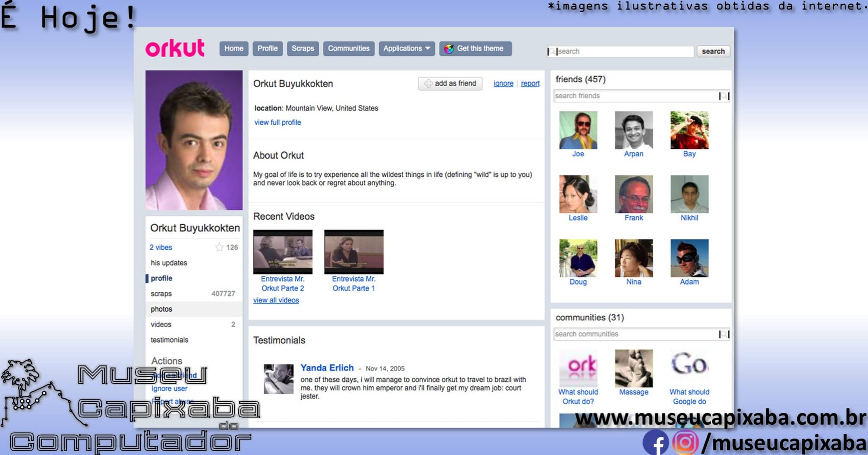Click the ignore link
This screenshot has height=455, width=868.
coord(503,84)
